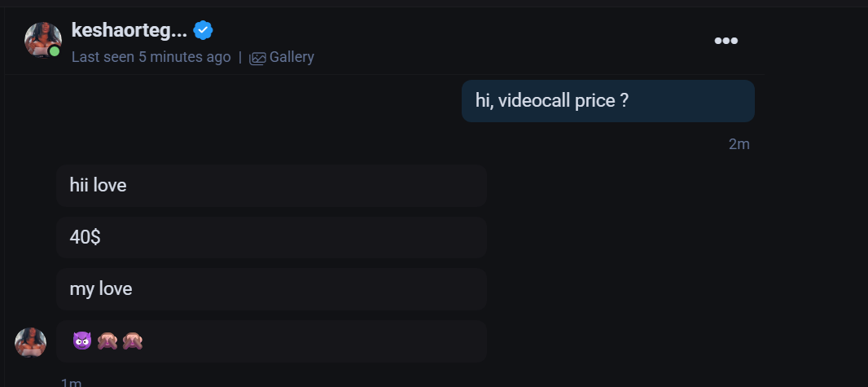Click the pipe separator before Gallery
Screen dimensions: 868x387
[240, 58]
